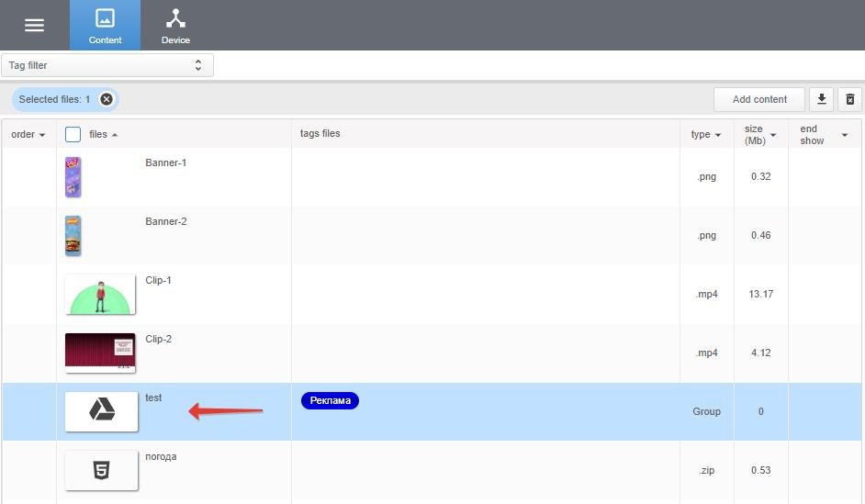Open the Banner-1 thumbnail
This screenshot has height=504, width=865.
pyautogui.click(x=73, y=177)
